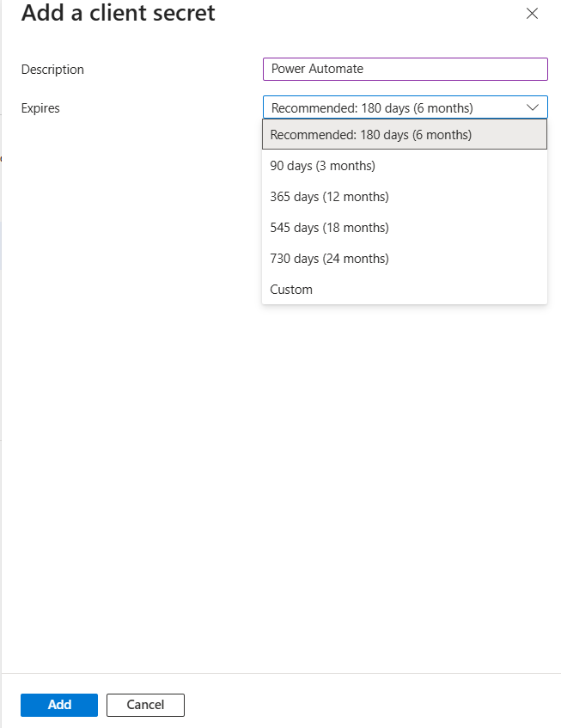The image size is (561, 728).
Task: Dismiss dropdown by clicking dialog background
Action: [129, 430]
